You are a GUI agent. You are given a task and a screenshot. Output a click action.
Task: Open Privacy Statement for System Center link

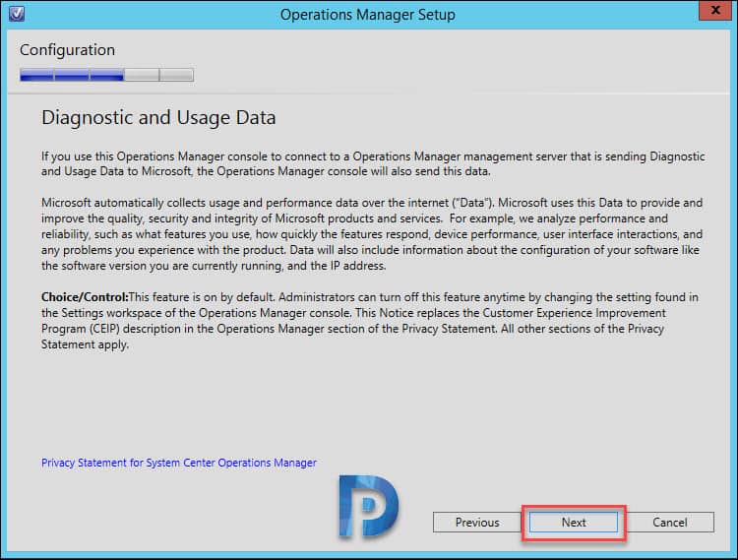point(179,463)
